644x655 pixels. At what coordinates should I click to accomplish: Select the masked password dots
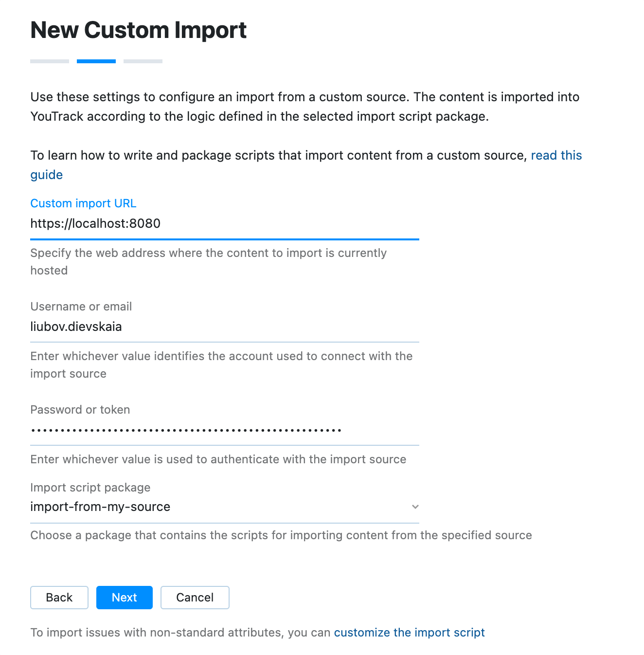[186, 430]
